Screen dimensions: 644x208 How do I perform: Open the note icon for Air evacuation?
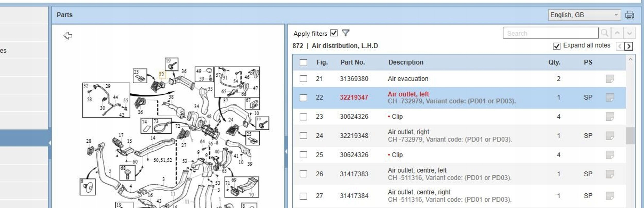pyautogui.click(x=610, y=79)
